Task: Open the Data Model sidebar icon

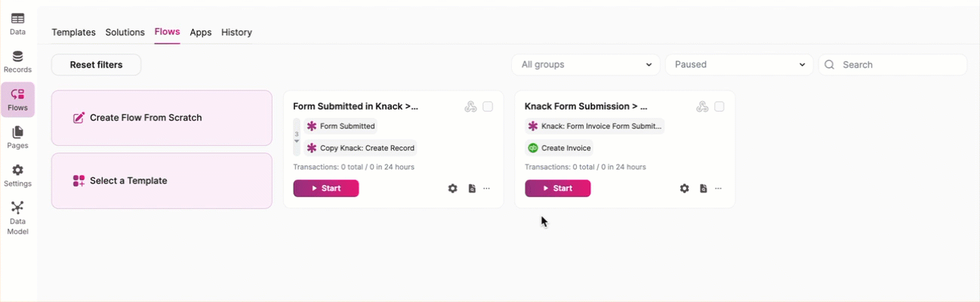Action: tap(17, 217)
